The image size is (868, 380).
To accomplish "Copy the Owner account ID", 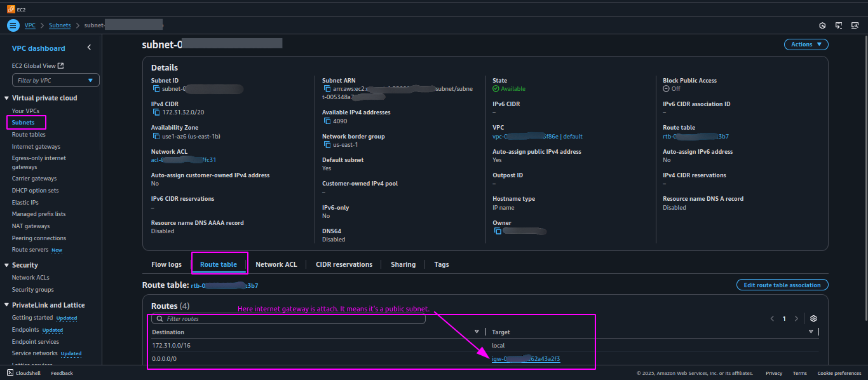I will 498,231.
